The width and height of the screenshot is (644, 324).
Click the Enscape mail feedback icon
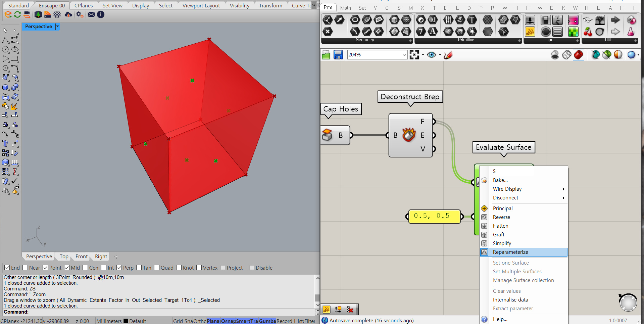coord(91,14)
